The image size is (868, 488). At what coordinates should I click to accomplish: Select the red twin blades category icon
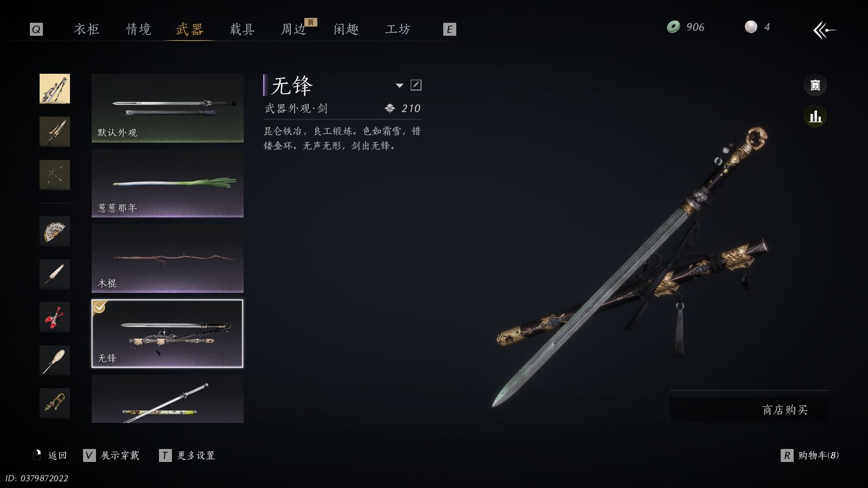coord(55,317)
